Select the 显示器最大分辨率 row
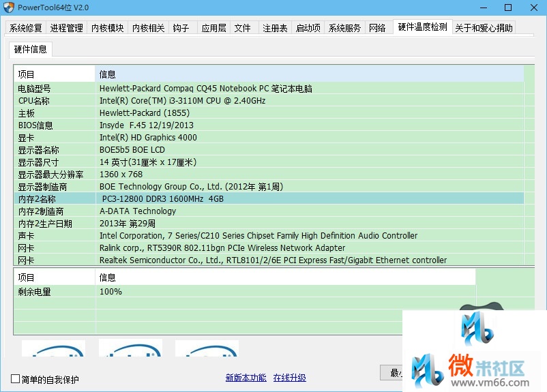Screen dimensions: 547x392 269,175
